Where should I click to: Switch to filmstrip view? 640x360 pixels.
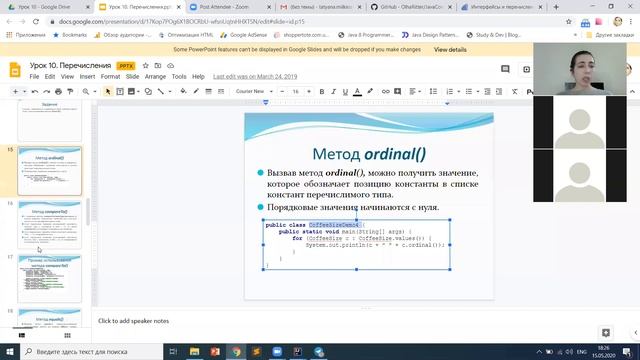tap(22, 335)
